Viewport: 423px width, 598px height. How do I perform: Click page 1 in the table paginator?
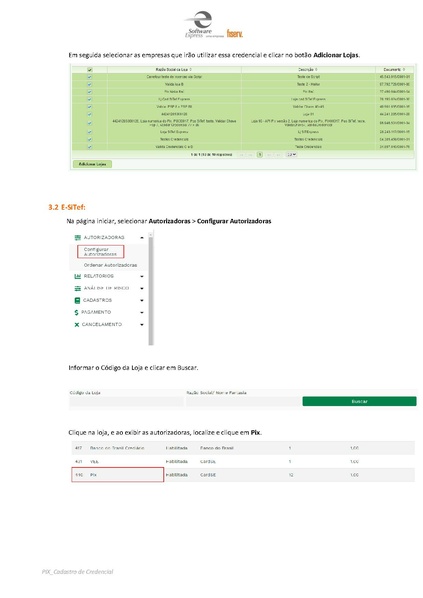point(260,154)
